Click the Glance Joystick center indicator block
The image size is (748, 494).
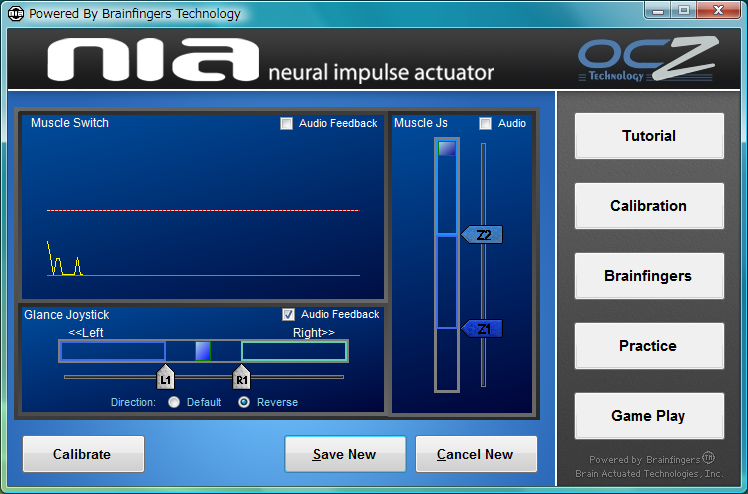203,351
